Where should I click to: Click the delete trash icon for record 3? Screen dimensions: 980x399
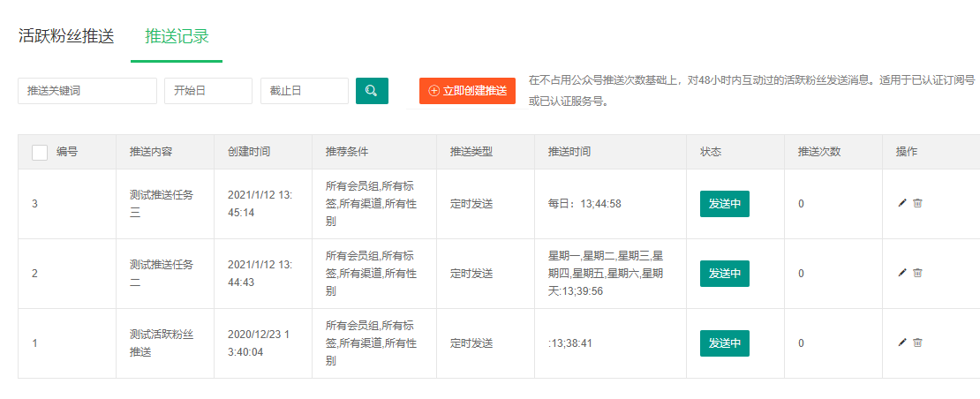tap(917, 203)
